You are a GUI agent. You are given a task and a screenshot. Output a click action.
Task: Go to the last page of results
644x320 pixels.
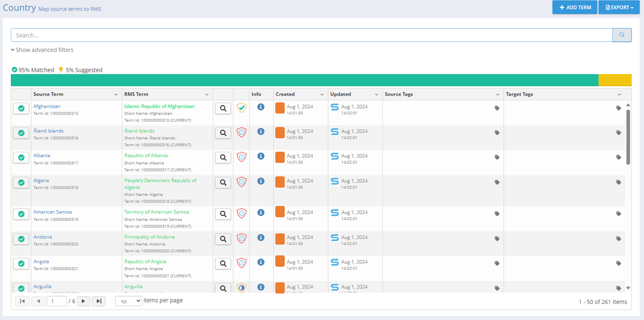[x=99, y=301]
